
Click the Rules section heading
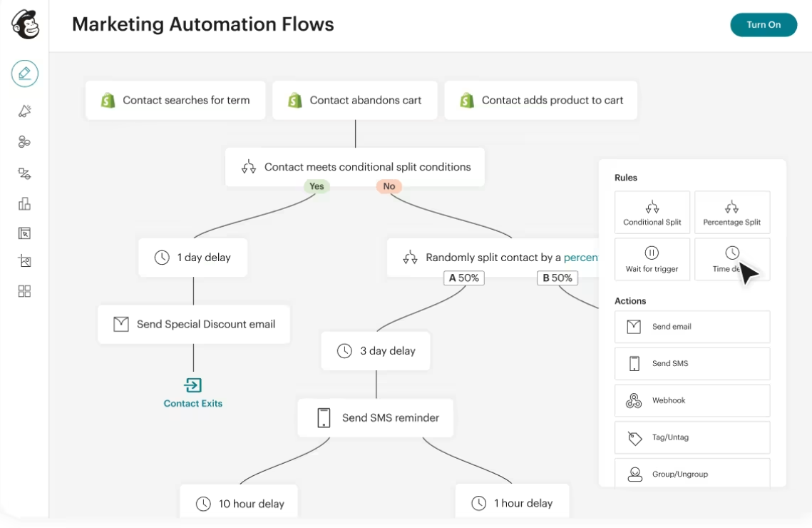(625, 178)
